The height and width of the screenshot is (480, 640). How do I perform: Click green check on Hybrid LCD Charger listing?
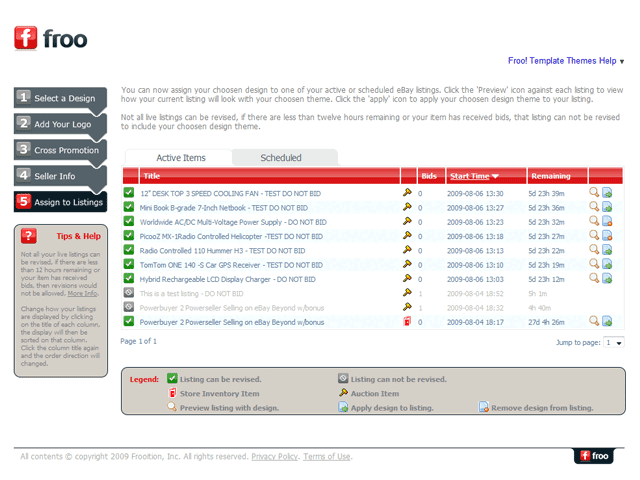pos(129,278)
